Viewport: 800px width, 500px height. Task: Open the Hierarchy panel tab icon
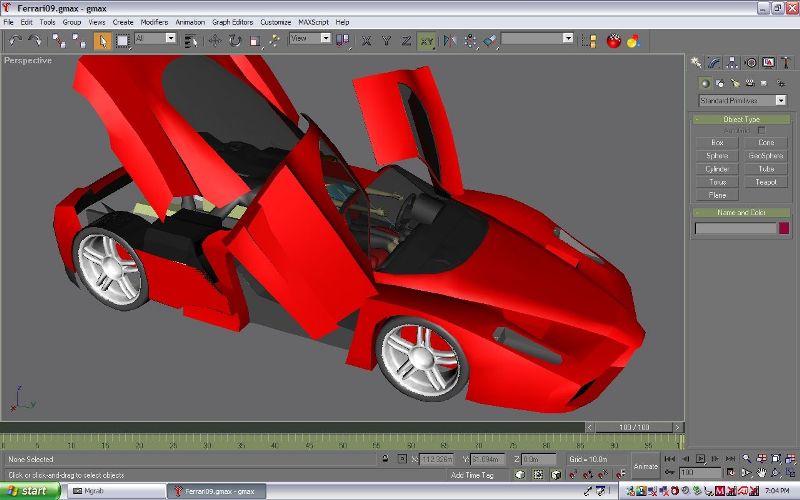732,62
